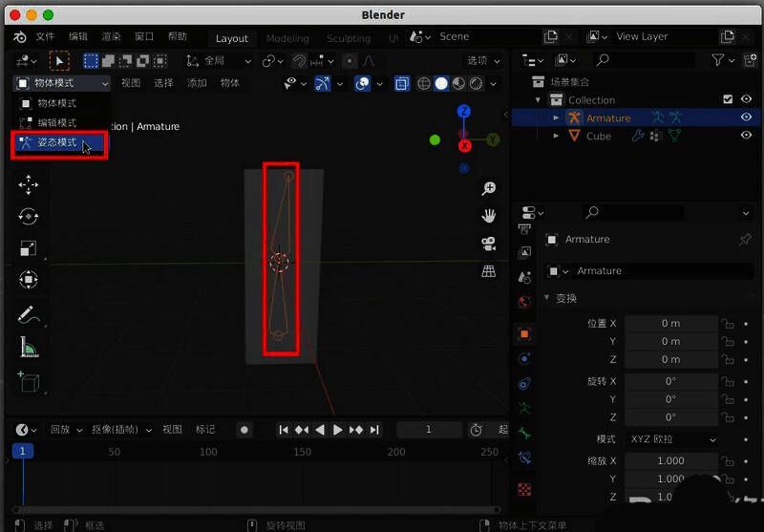
Task: Select wireframe viewport shading
Action: pyautogui.click(x=424, y=84)
